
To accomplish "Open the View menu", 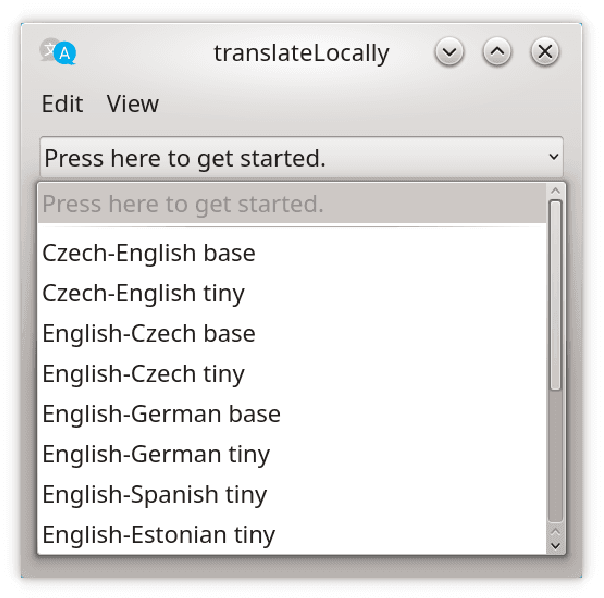I will (132, 104).
